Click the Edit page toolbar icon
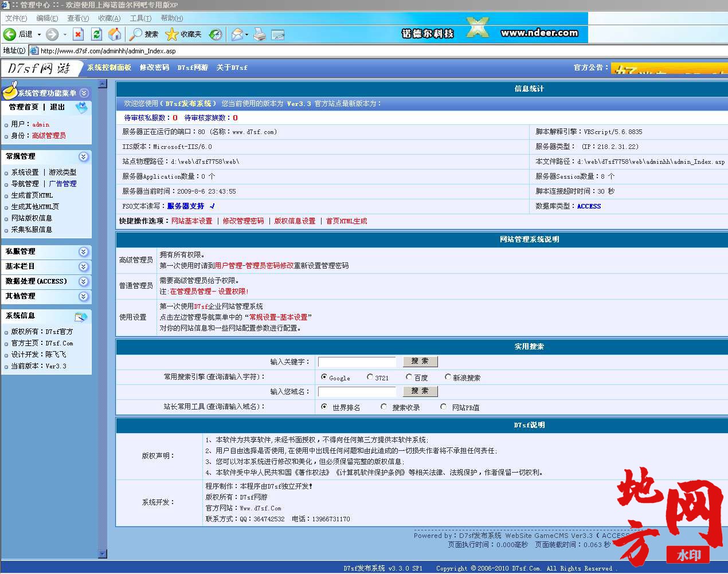Image resolution: width=728 pixels, height=574 pixels. (x=278, y=34)
